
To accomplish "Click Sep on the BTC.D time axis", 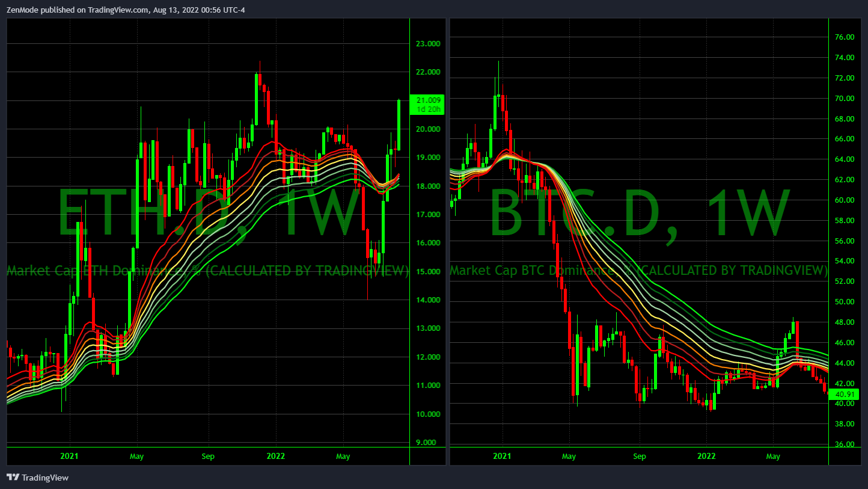I will click(x=640, y=456).
